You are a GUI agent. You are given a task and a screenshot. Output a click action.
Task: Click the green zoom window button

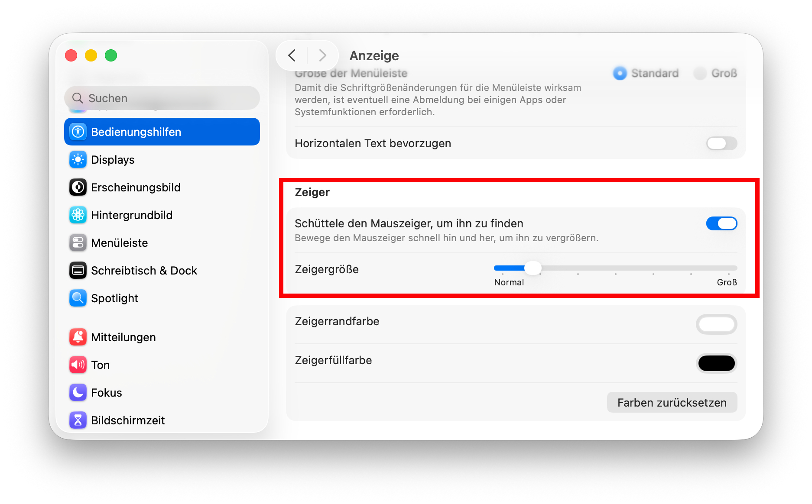111,55
